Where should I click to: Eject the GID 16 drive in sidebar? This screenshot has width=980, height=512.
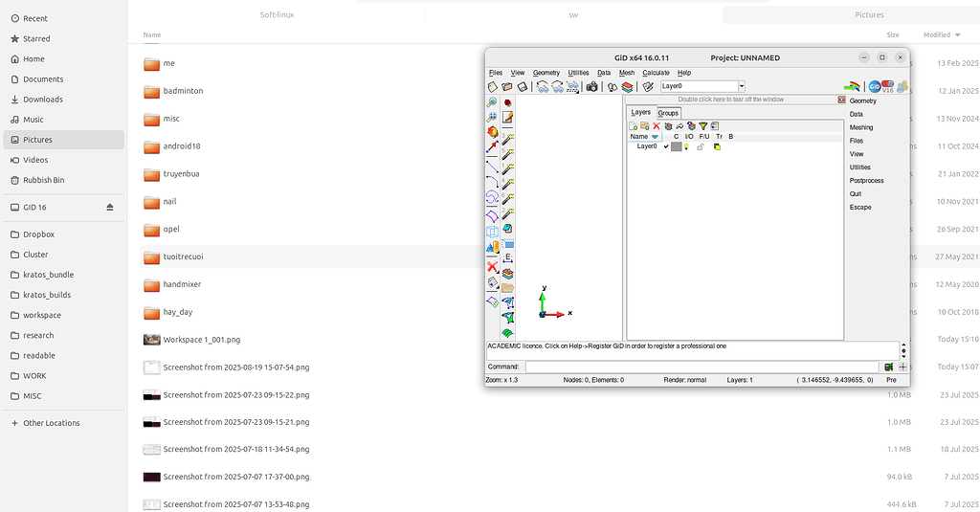click(110, 207)
